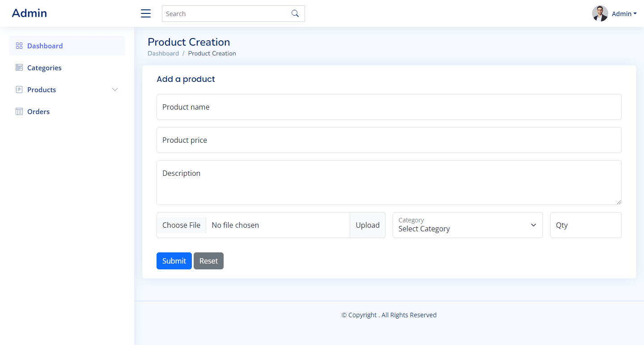Click the Dashboard grid icon in sidebar
This screenshot has height=345, width=644.
click(x=19, y=46)
